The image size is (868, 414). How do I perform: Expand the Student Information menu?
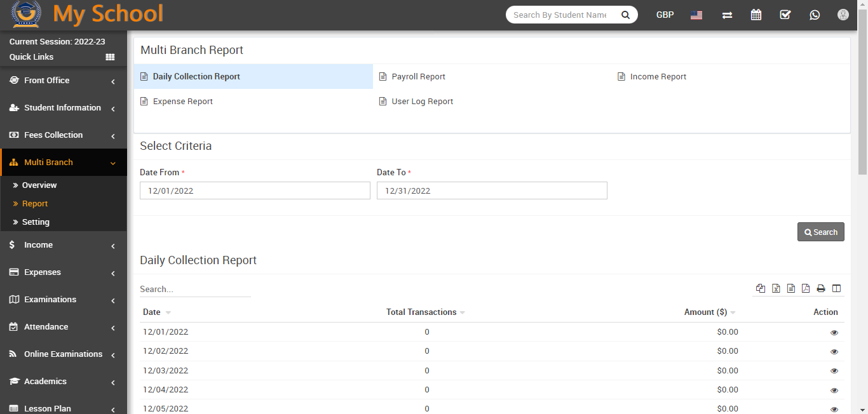click(x=64, y=108)
